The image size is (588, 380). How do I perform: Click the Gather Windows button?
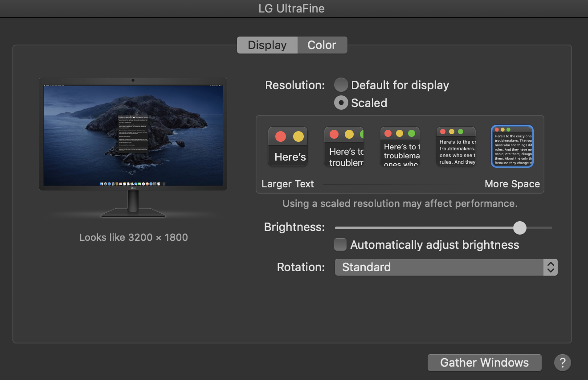[x=484, y=363]
